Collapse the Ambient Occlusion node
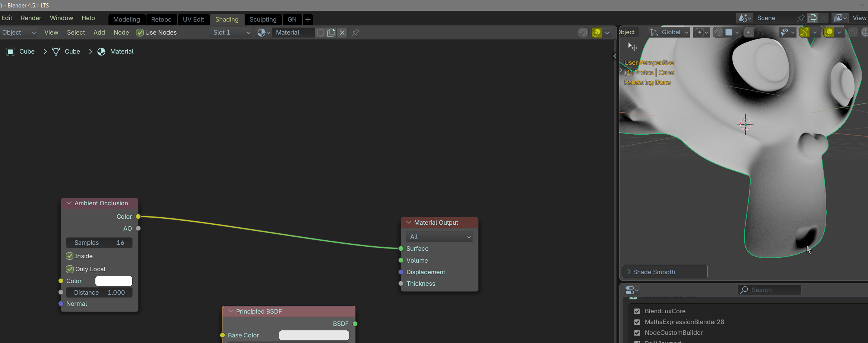The height and width of the screenshot is (343, 868). [x=69, y=203]
